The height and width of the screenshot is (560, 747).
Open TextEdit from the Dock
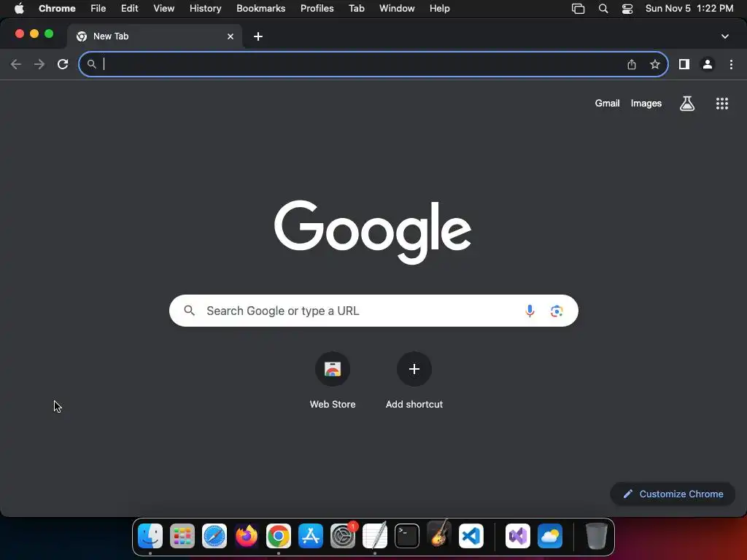point(375,536)
